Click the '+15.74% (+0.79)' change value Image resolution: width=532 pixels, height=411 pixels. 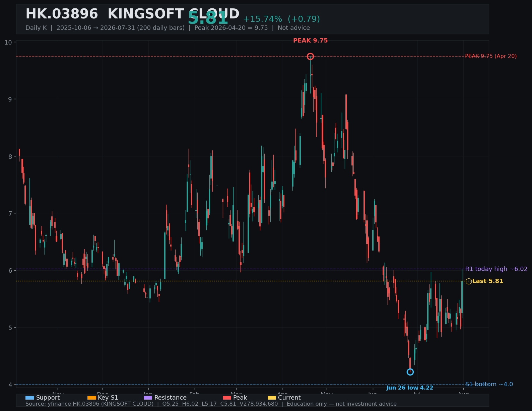click(281, 19)
